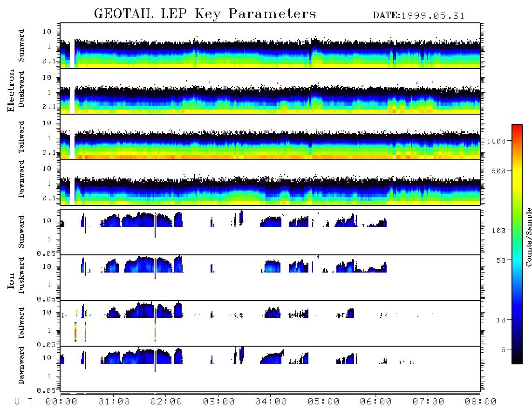Click inside the Electron Sunward spectrogram panel
The image size is (532, 410).
click(x=270, y=46)
